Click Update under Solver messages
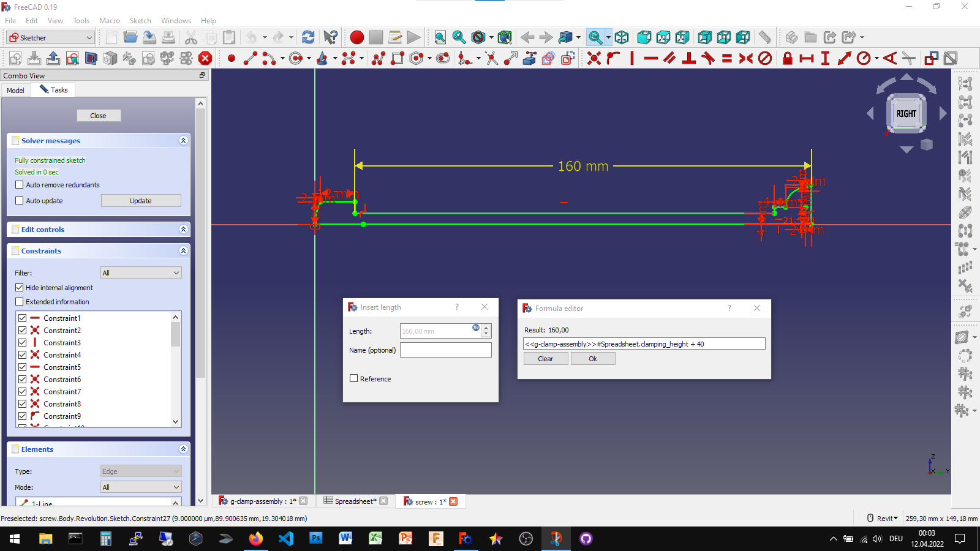This screenshot has height=551, width=980. click(141, 200)
